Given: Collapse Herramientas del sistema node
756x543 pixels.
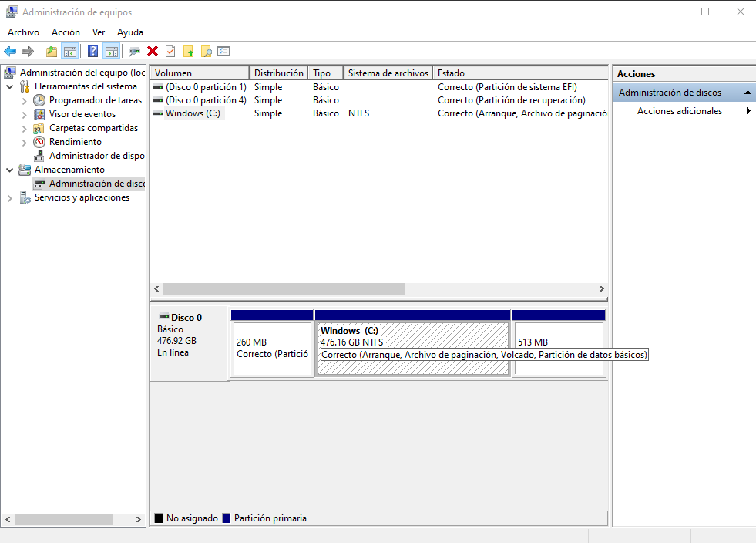Looking at the screenshot, I should tap(10, 87).
